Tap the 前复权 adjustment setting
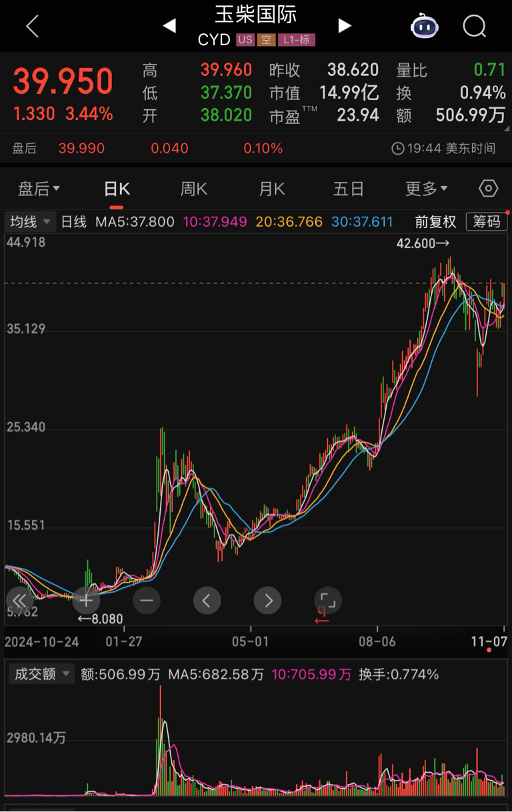Viewport: 512px width, 812px height. coord(435,221)
